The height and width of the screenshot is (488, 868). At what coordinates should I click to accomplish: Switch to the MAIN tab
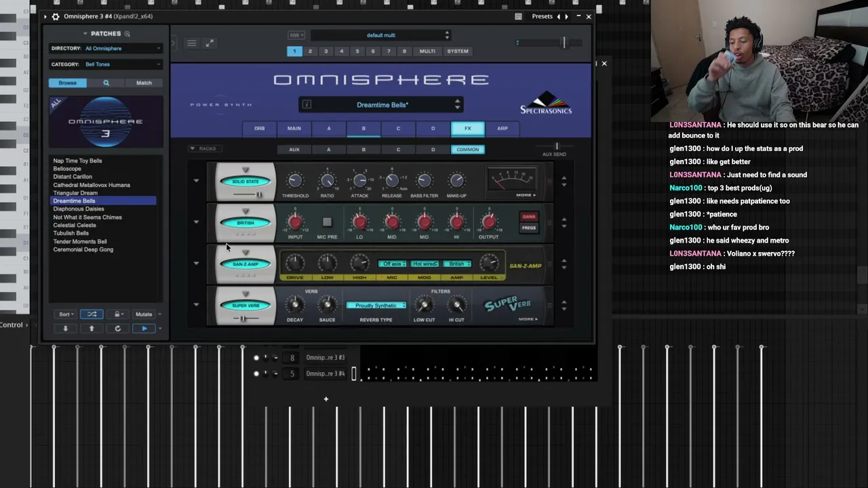click(x=294, y=128)
